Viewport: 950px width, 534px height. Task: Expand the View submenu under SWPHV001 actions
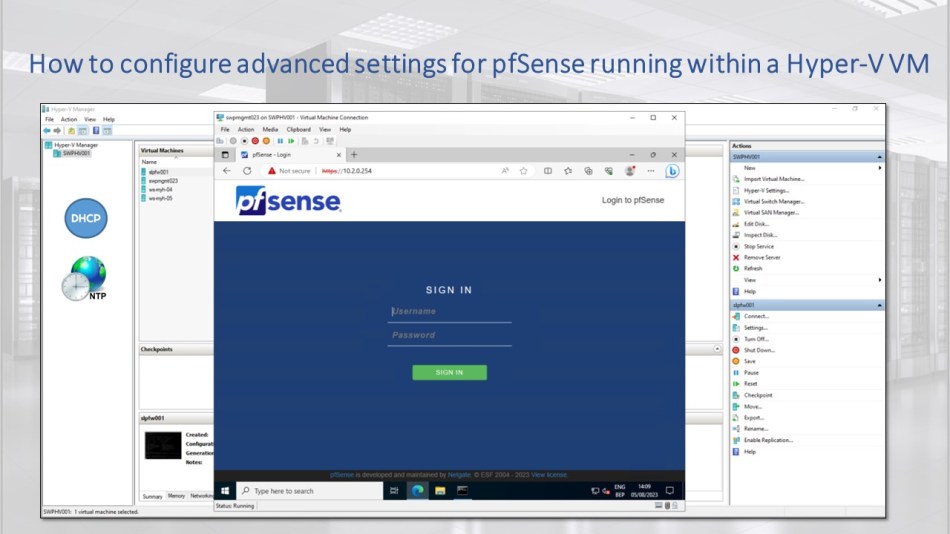[880, 280]
